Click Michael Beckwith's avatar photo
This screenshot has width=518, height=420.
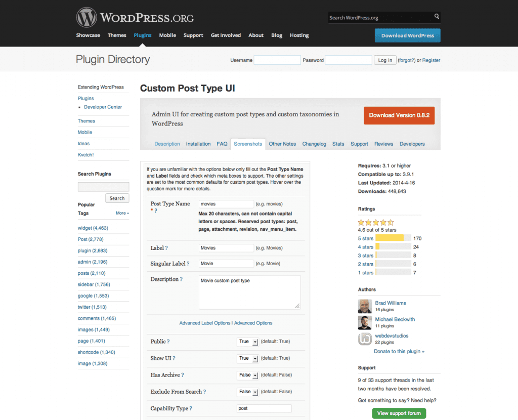(x=365, y=322)
